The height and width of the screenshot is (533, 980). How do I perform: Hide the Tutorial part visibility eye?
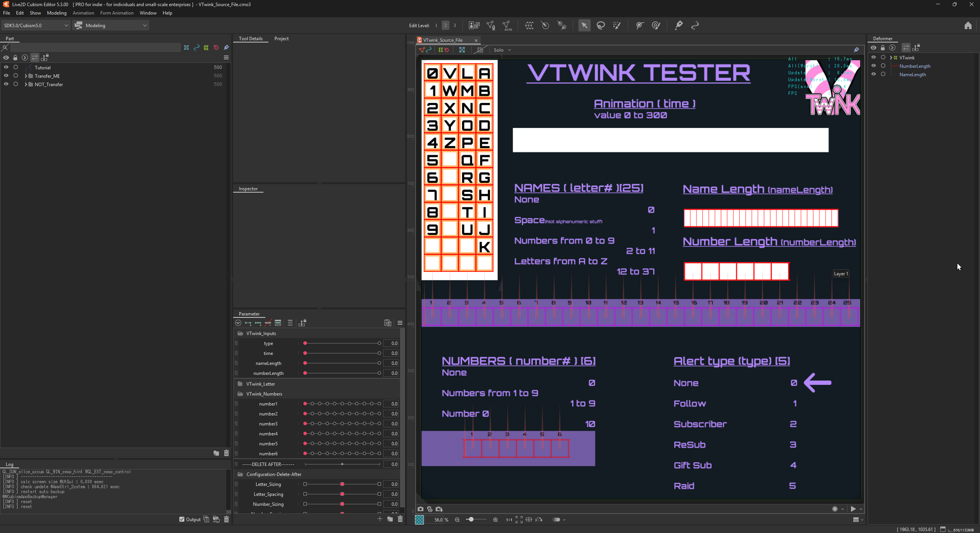click(6, 67)
